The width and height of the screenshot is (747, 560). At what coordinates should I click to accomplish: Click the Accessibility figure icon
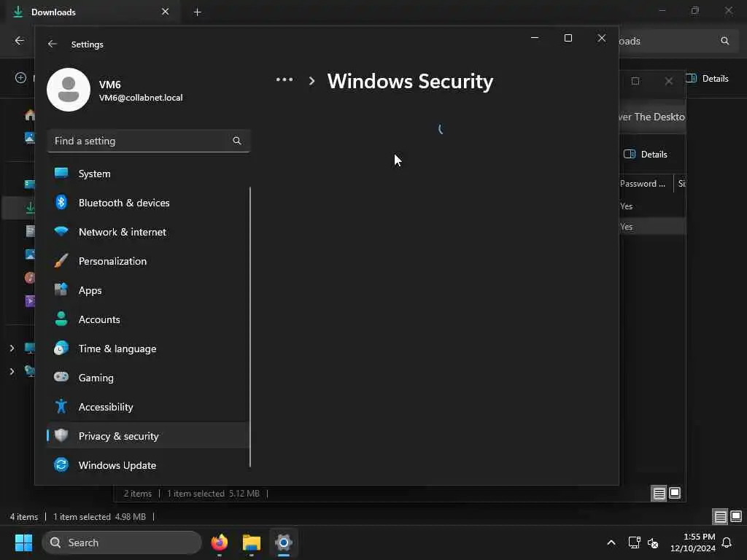pyautogui.click(x=61, y=406)
